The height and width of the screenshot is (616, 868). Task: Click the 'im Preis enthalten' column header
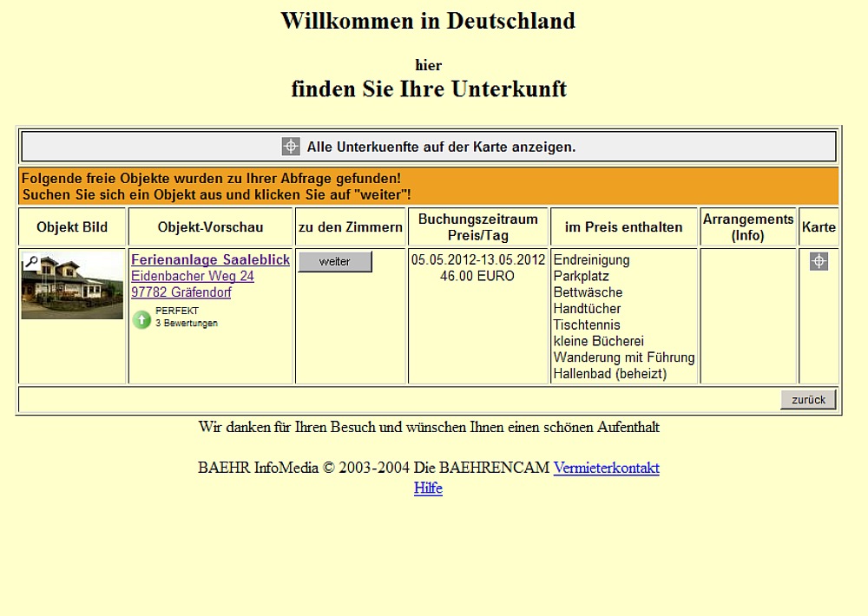[x=624, y=227]
